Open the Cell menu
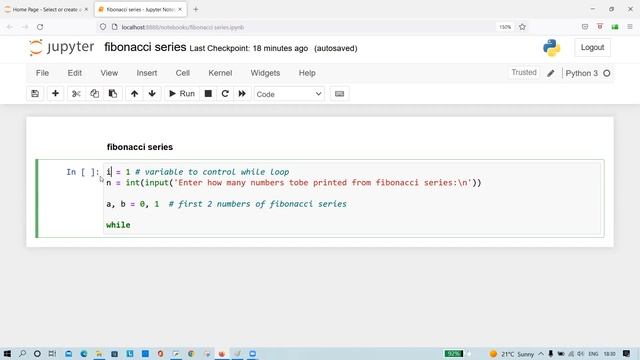Screen dimensions: 640x360 pos(182,73)
